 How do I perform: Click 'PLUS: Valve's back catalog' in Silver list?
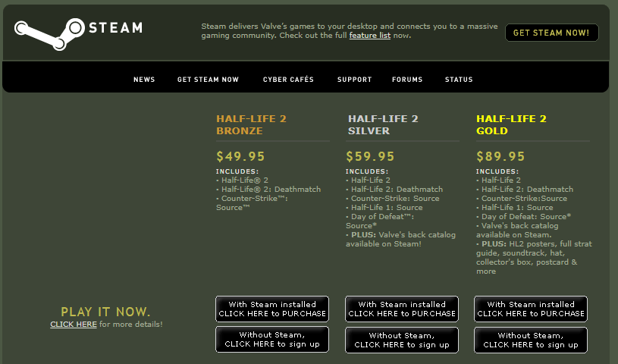click(x=400, y=240)
